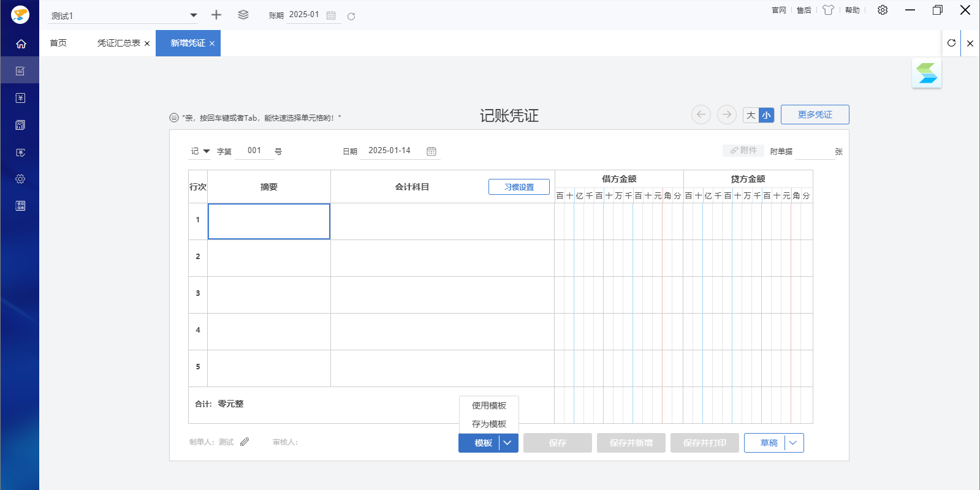The width and height of the screenshot is (980, 490).
Task: Click the 记账凭证 title text
Action: 509,116
